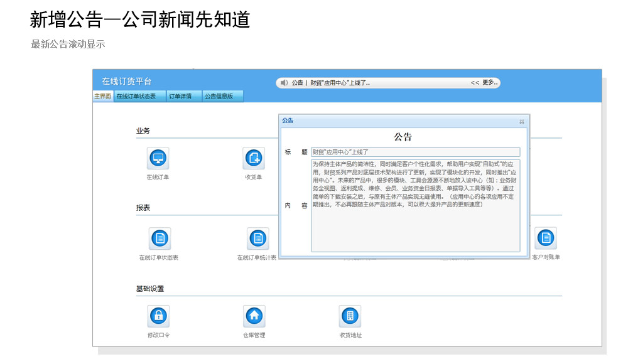Close the 公告 dialog

(521, 121)
